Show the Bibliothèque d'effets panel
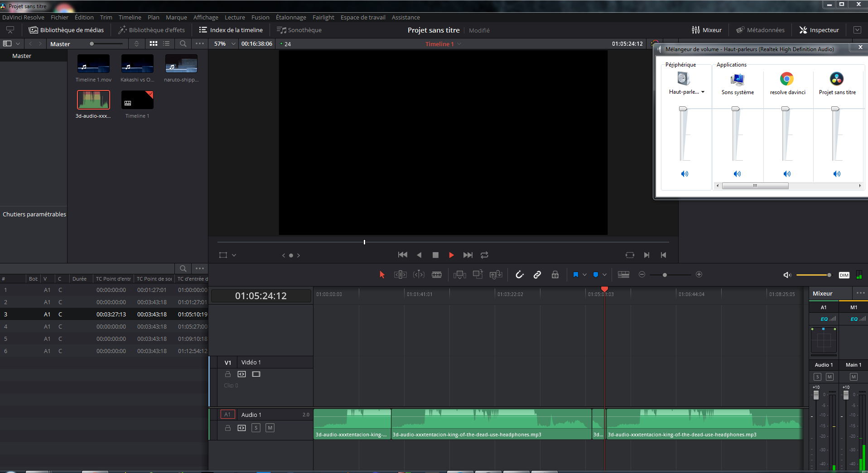Image resolution: width=868 pixels, height=473 pixels. [152, 30]
